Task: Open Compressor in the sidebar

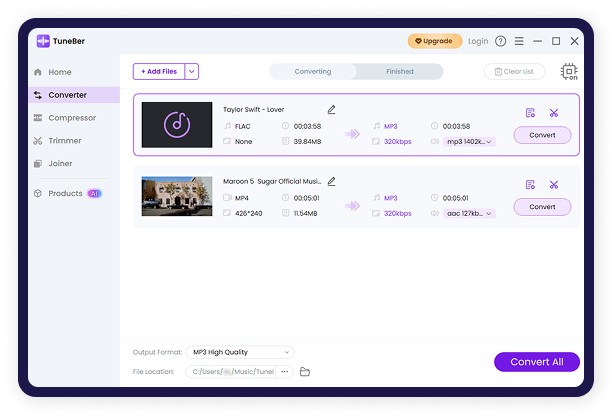Action: pyautogui.click(x=72, y=118)
